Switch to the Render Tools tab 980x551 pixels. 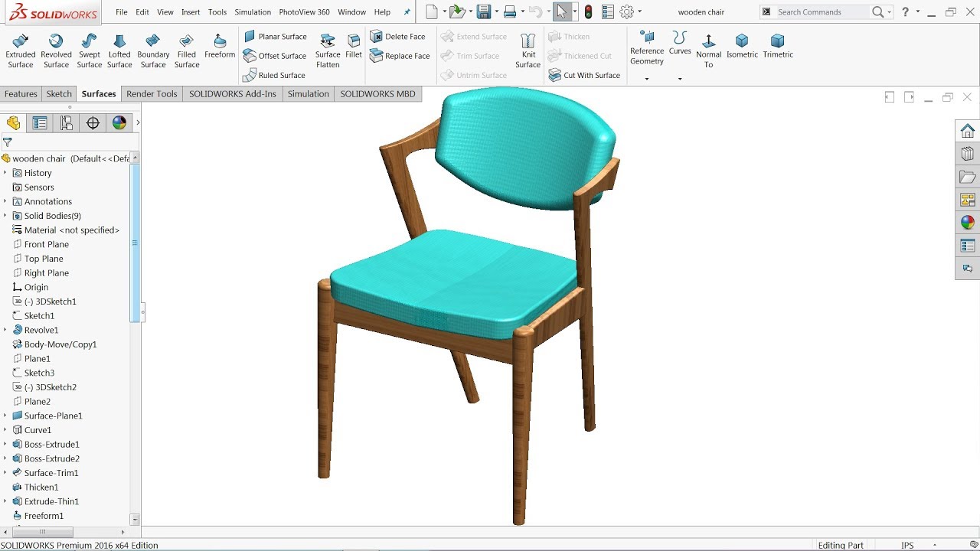152,93
